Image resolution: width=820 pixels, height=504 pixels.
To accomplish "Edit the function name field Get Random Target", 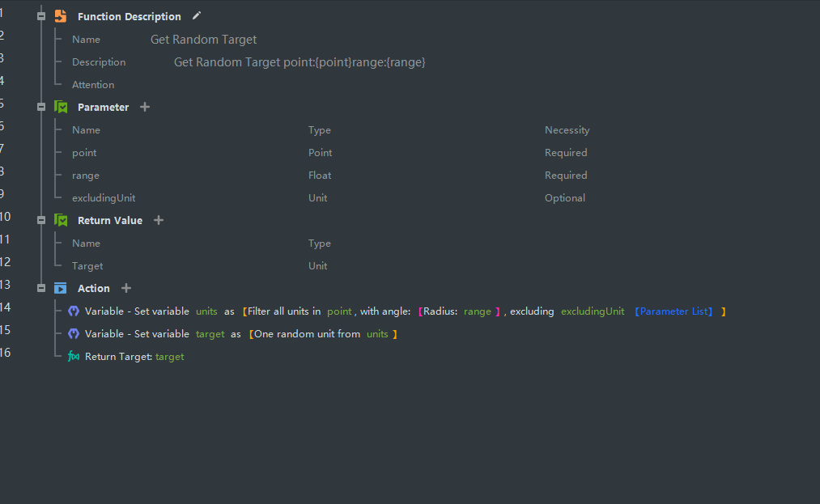I will (x=203, y=39).
